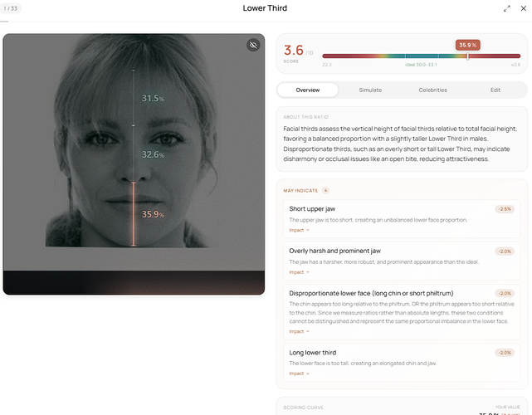This screenshot has width=532, height=415.
Task: Click the 3.6 score value
Action: coord(294,51)
